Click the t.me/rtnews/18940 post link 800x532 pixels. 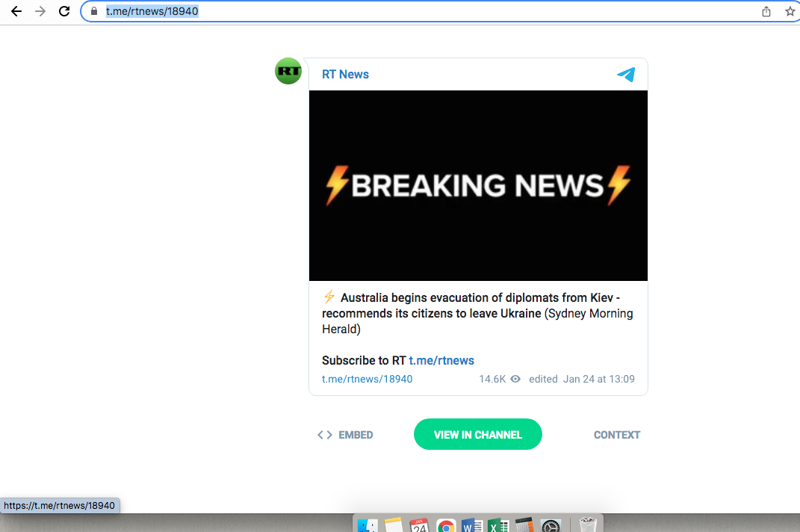(367, 379)
